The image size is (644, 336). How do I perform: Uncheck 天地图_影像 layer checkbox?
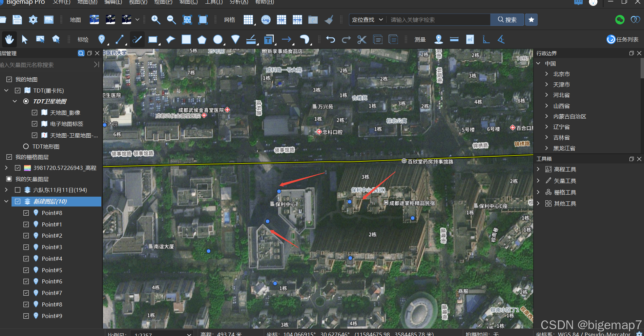(x=35, y=113)
